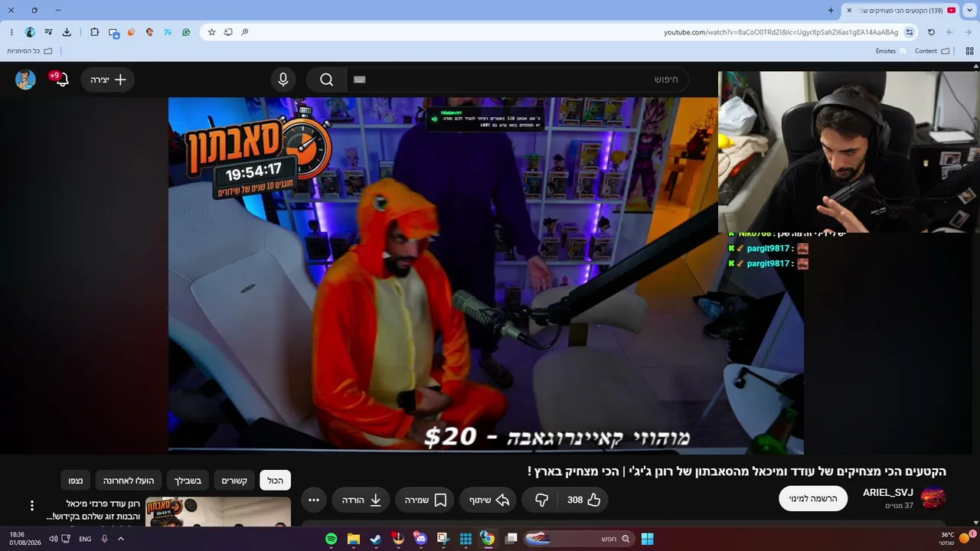This screenshot has width=980, height=551.
Task: Select the 'הכול' filter chip
Action: pos(275,481)
